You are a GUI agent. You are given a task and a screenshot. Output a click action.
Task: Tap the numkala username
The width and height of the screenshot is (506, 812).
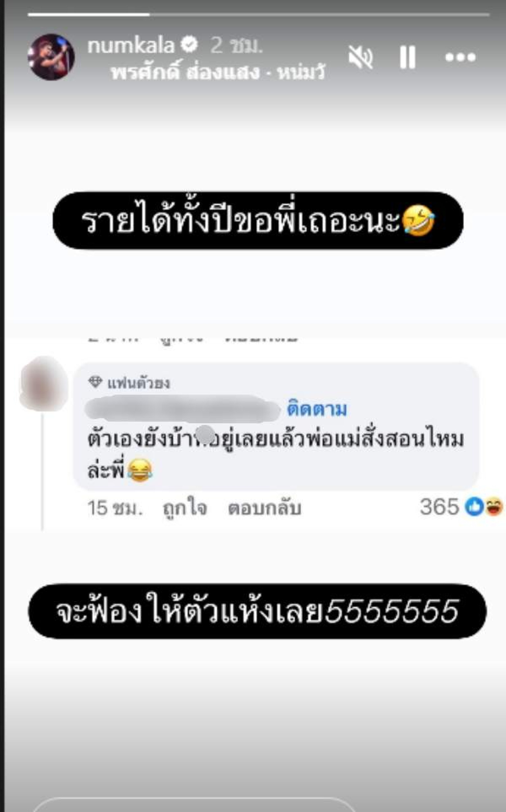pos(131,45)
